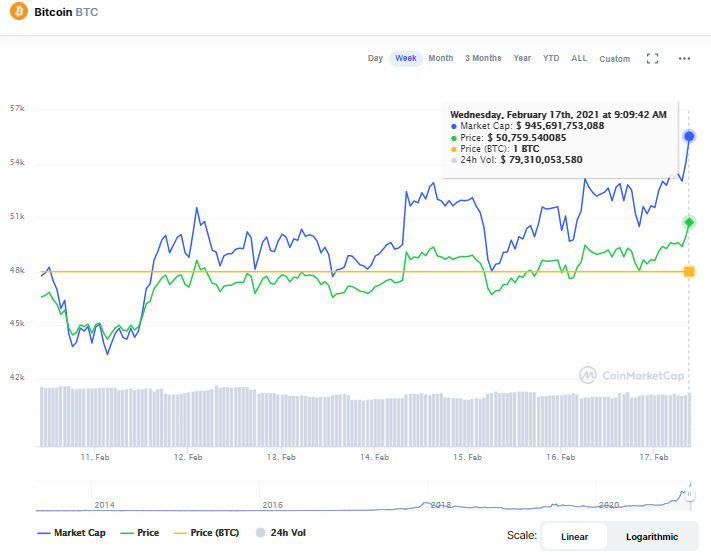Screen dimensions: 711x555
Task: Switch chart to 3 Months range
Action: (483, 59)
